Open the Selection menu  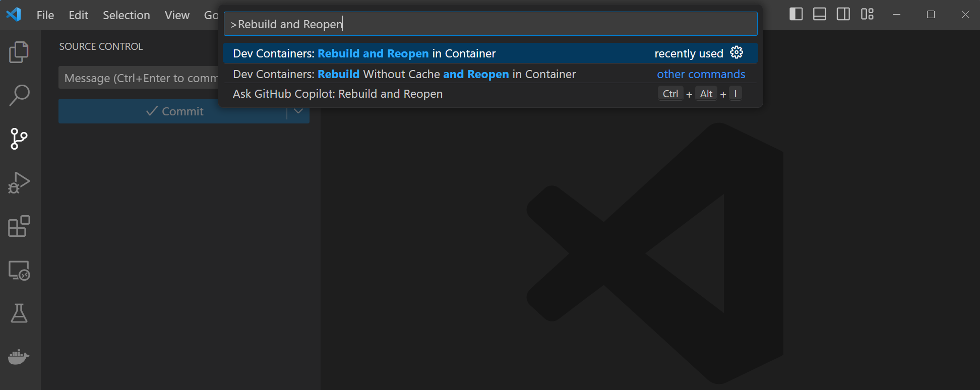tap(127, 15)
